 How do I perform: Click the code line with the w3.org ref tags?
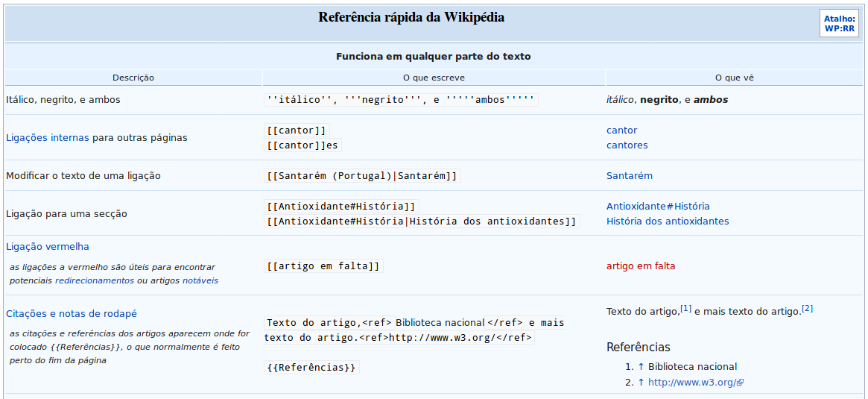coord(399,338)
